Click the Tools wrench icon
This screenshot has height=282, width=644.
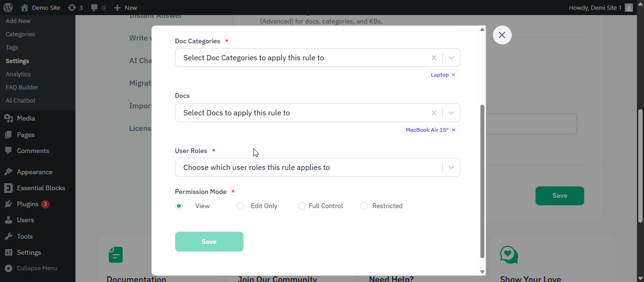click(x=8, y=236)
